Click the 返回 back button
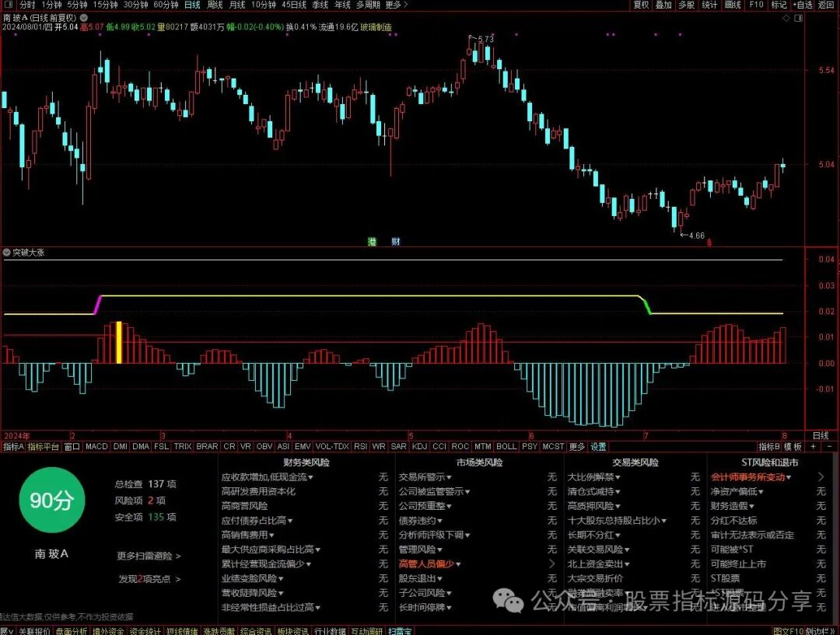The height and width of the screenshot is (635, 840). point(825,5)
